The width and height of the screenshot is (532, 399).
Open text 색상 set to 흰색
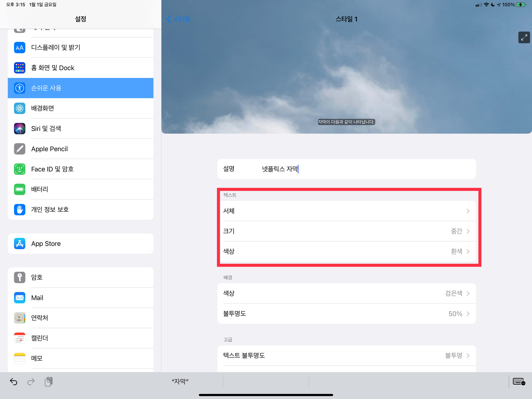(346, 251)
